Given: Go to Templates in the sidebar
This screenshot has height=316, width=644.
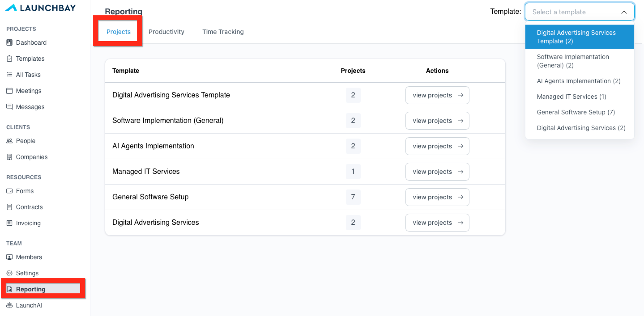Looking at the screenshot, I should point(30,59).
